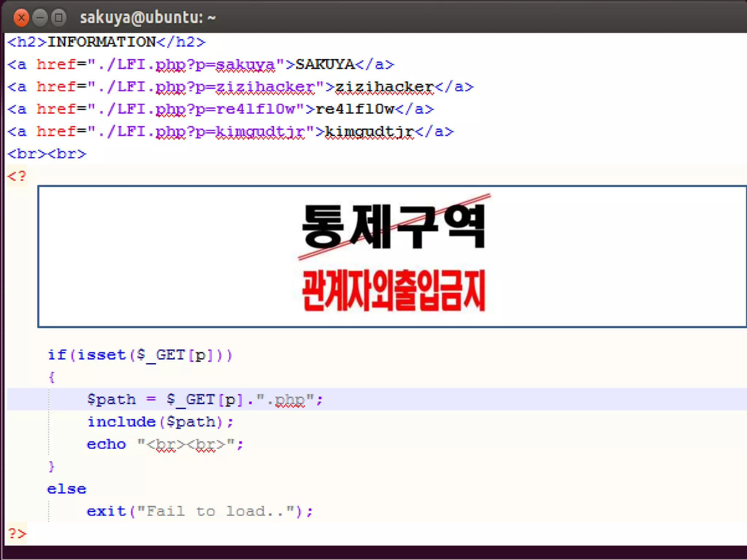Viewport: 747px width, 560px height.
Task: Click the maximize window button
Action: pyautogui.click(x=59, y=17)
